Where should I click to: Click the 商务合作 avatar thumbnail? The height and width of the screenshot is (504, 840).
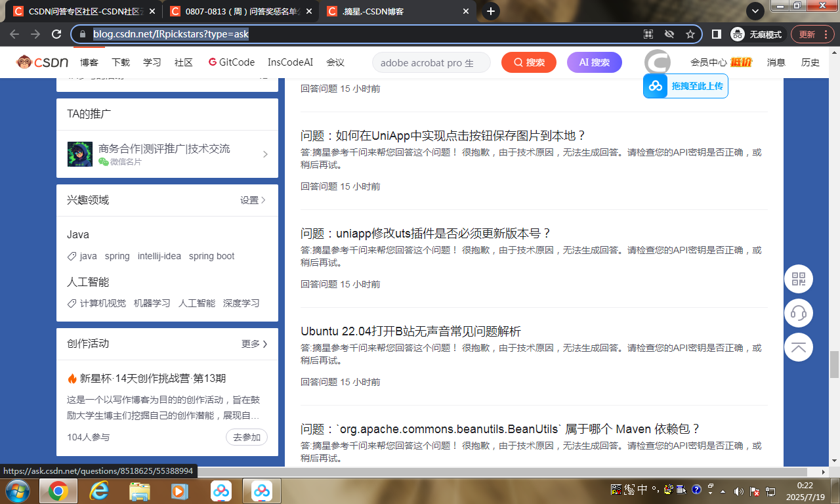[80, 154]
